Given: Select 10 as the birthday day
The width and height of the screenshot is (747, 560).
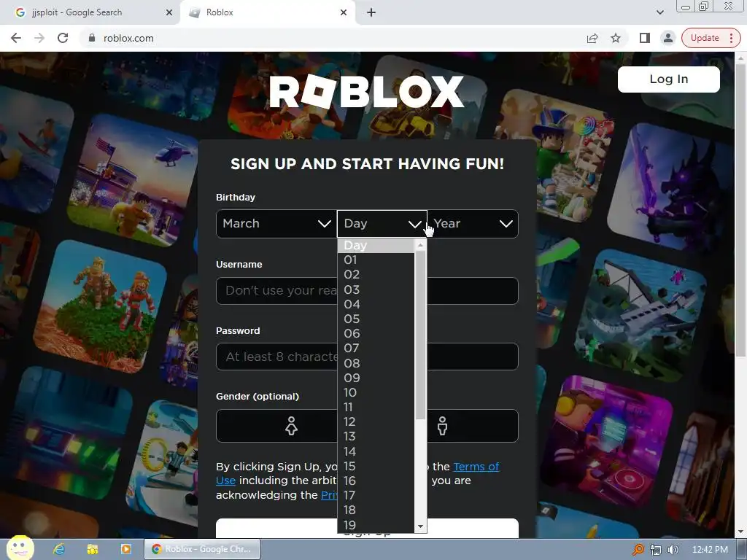Looking at the screenshot, I should point(376,392).
